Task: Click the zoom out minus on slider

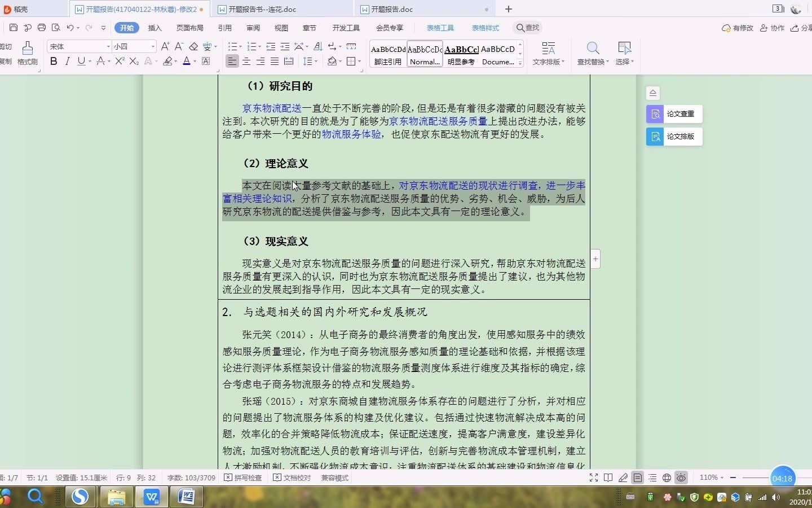Action: tap(732, 478)
